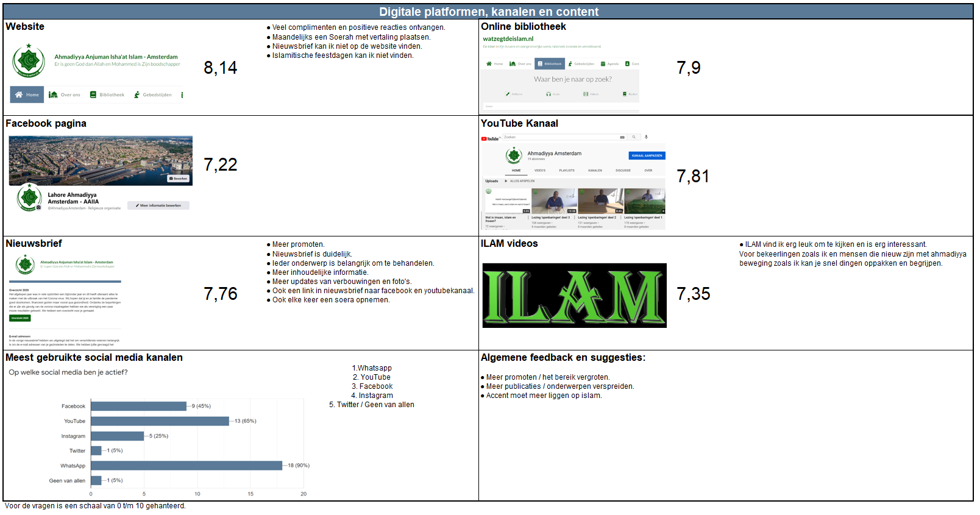The image size is (980, 515).
Task: Click the Website score 8,14
Action: (x=221, y=68)
